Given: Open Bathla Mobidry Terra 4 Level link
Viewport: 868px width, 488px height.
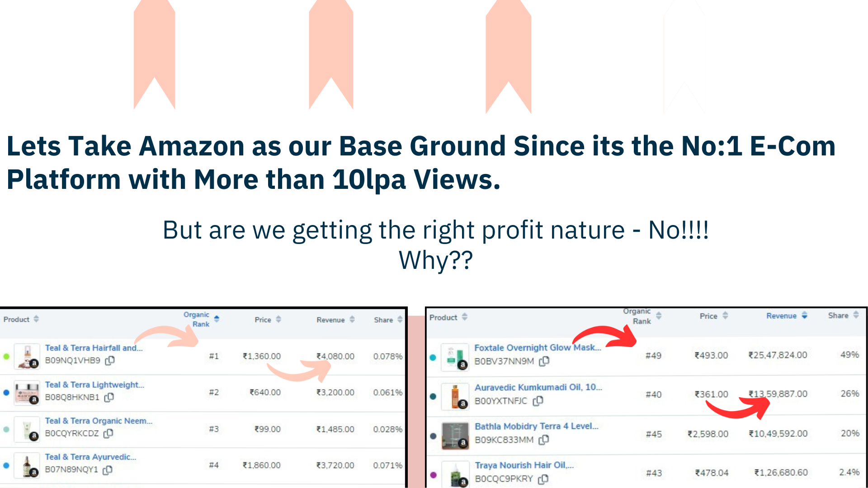Looking at the screenshot, I should [x=537, y=426].
